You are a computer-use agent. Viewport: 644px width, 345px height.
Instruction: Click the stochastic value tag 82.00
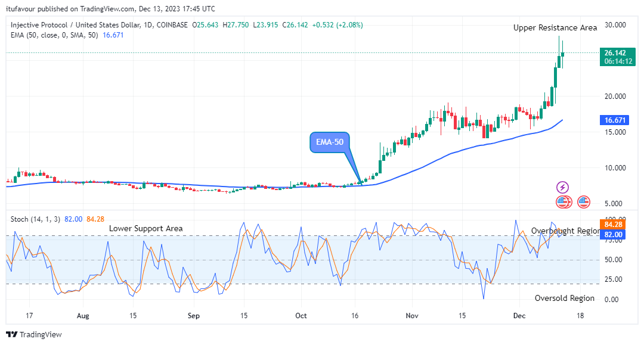tap(613, 235)
